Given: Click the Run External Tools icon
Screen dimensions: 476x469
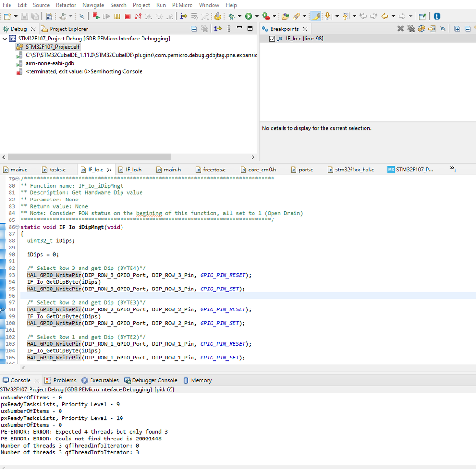Looking at the screenshot, I should pos(266,16).
